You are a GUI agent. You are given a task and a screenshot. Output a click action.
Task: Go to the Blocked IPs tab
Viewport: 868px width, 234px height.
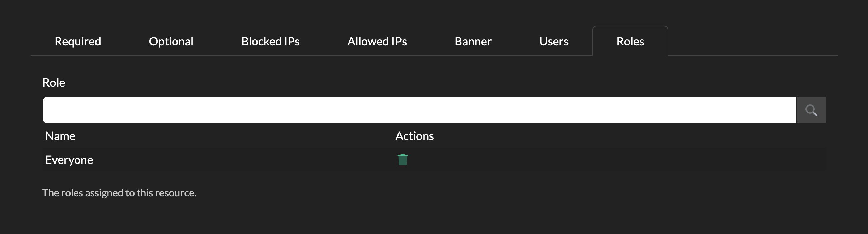270,42
